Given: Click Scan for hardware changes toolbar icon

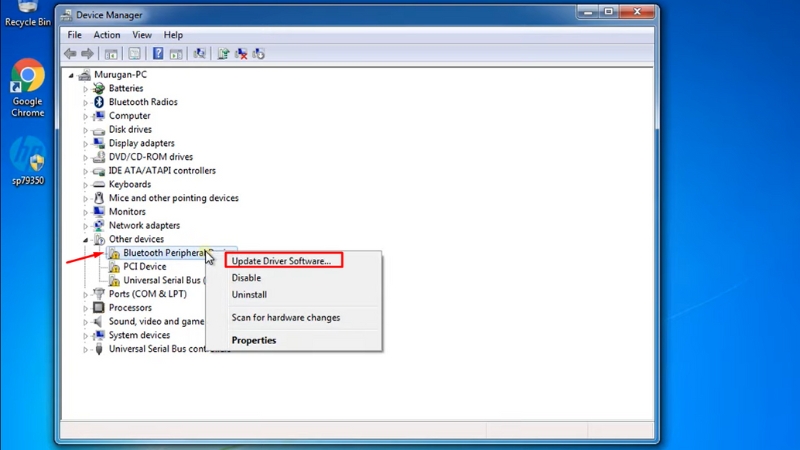Looking at the screenshot, I should click(199, 54).
